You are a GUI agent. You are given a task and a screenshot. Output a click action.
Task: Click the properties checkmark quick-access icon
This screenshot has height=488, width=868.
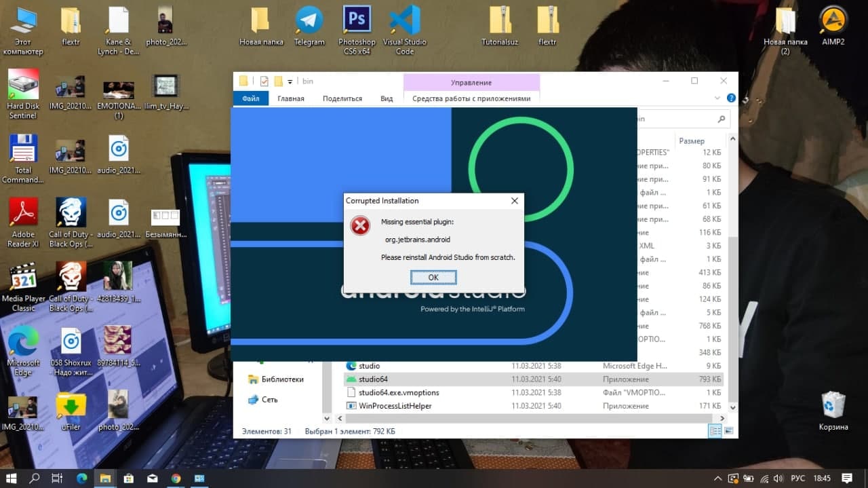pyautogui.click(x=264, y=81)
